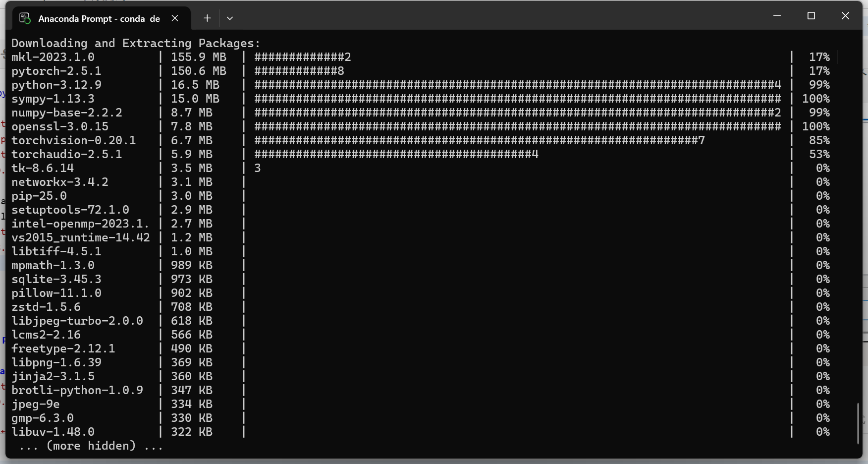The image size is (868, 464).
Task: Click the torchaudio-2.5.1 progress bar
Action: coord(396,154)
